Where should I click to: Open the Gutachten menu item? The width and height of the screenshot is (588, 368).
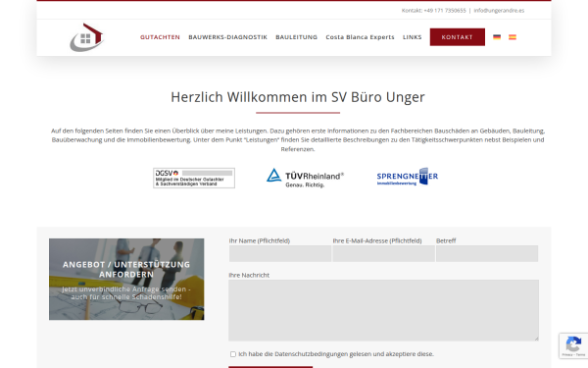pyautogui.click(x=160, y=37)
